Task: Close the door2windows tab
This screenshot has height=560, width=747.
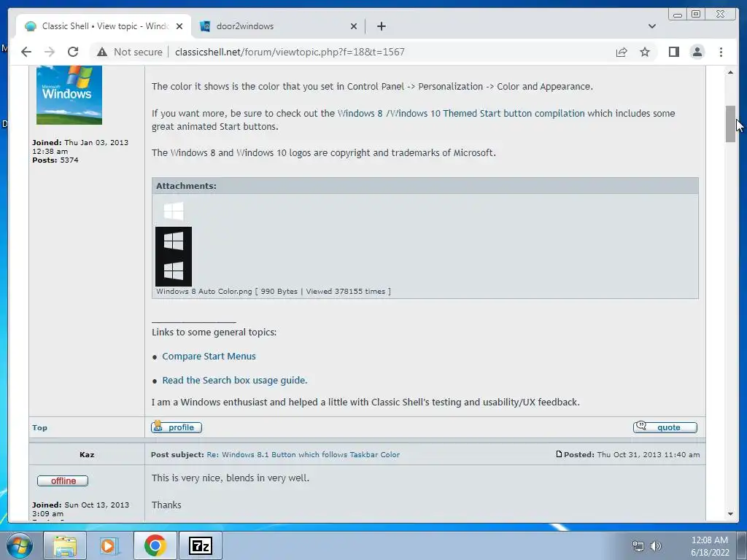Action: (x=354, y=26)
